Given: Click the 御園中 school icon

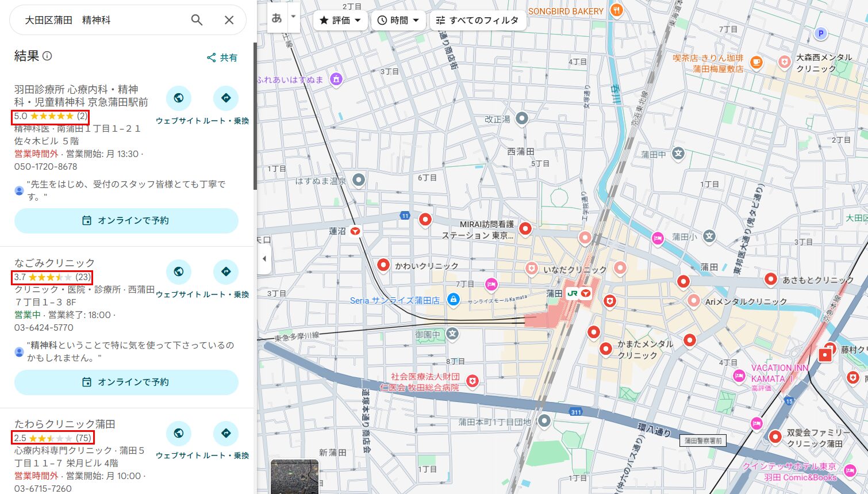Looking at the screenshot, I should [452, 334].
